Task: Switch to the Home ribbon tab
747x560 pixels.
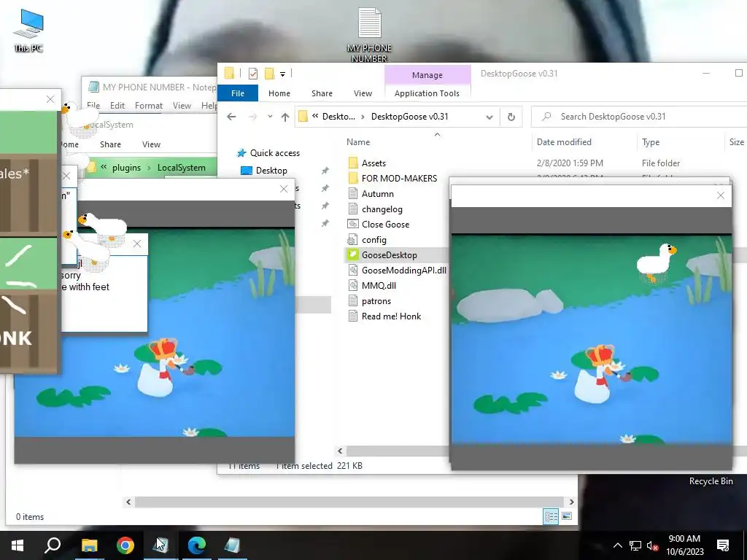Action: (279, 93)
